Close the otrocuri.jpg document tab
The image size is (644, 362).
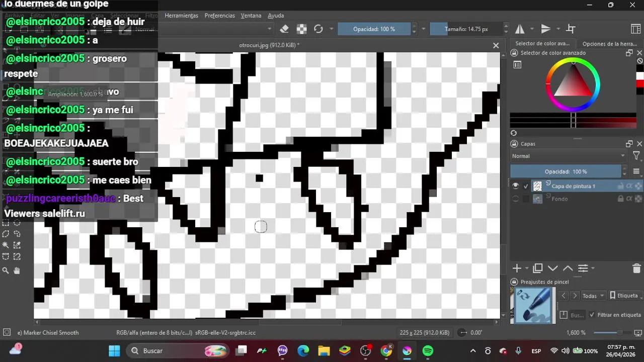496,45
